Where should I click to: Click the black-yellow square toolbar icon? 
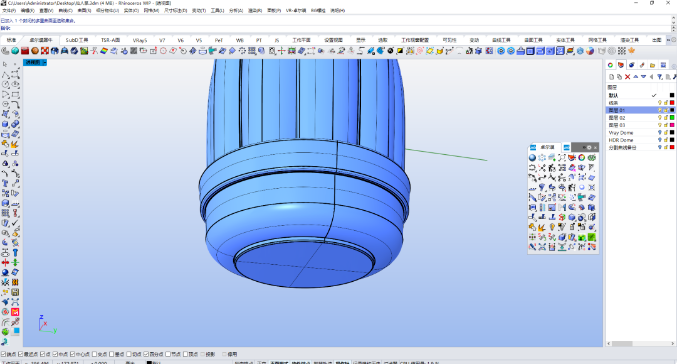pos(400,51)
